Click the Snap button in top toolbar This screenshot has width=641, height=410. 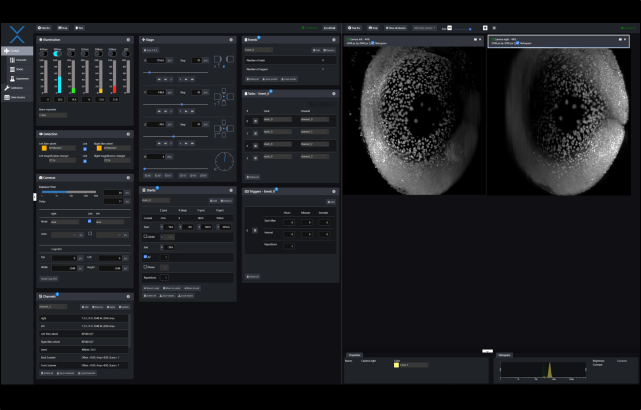(x=62, y=27)
